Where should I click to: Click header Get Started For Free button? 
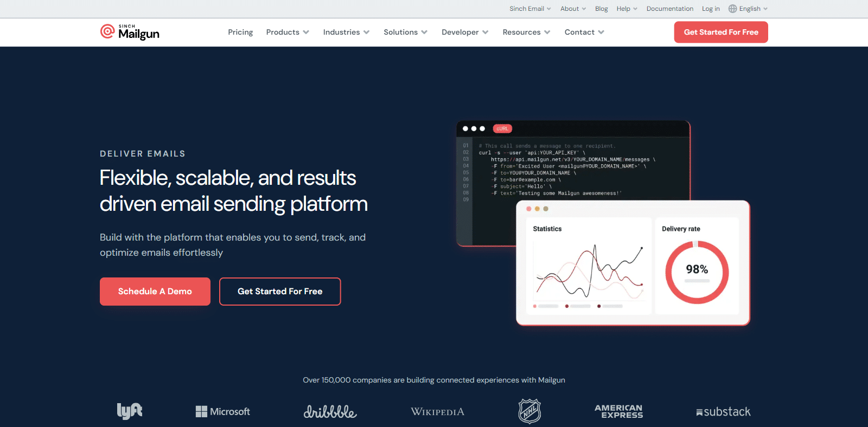pos(721,32)
